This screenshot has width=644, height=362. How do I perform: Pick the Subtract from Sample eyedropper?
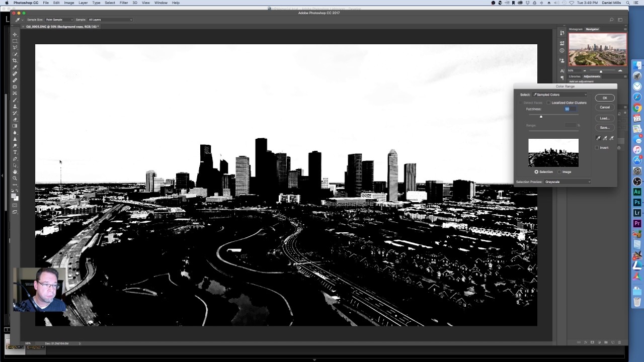click(612, 138)
